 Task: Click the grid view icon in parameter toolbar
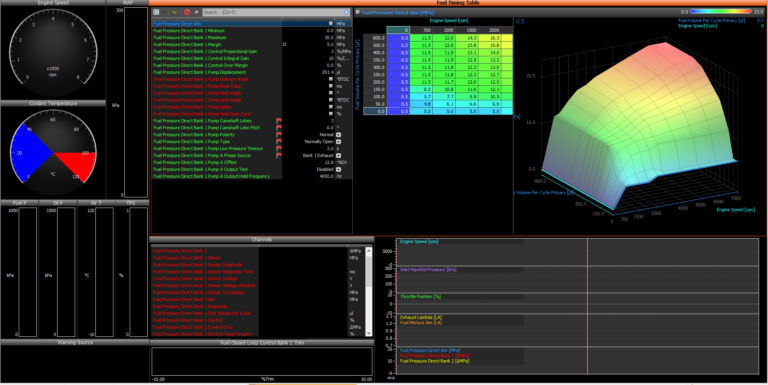[x=156, y=12]
